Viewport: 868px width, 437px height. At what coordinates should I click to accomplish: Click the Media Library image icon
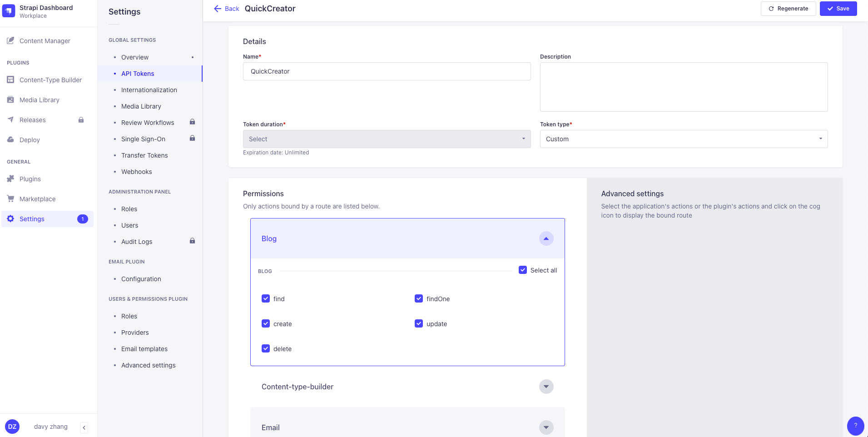tap(10, 100)
